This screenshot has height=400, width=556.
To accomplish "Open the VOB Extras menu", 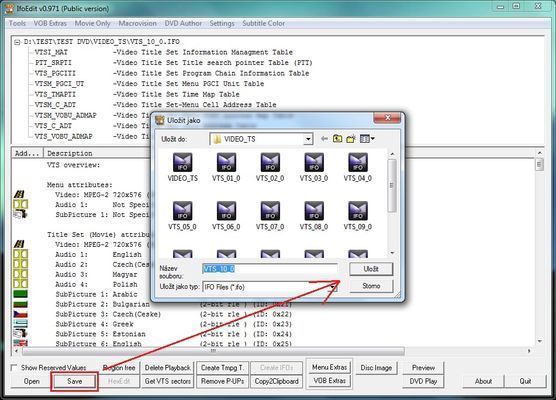I will pyautogui.click(x=50, y=23).
